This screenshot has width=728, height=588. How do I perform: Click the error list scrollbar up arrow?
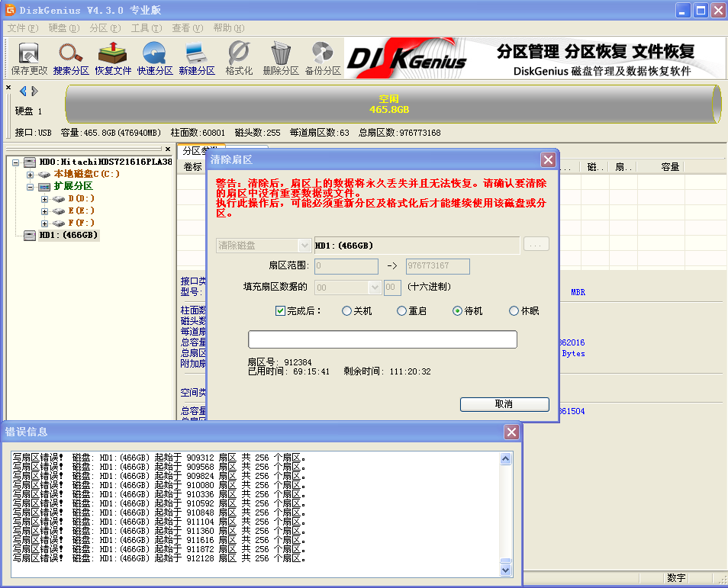tap(506, 458)
